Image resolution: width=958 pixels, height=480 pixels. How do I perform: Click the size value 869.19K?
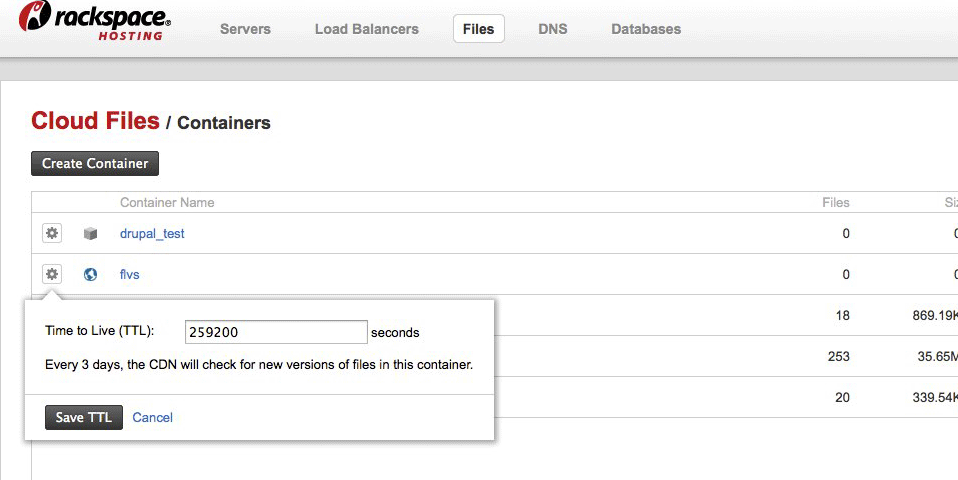935,315
